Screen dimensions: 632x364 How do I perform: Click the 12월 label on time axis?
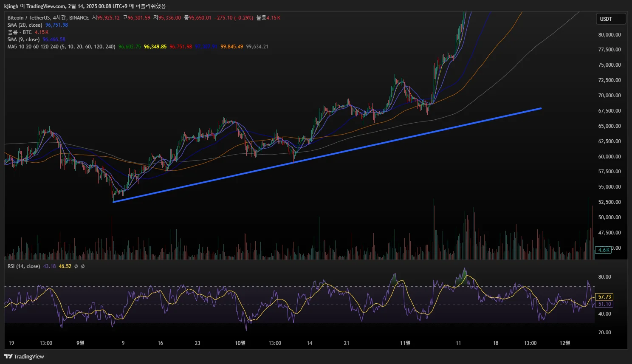(565, 343)
